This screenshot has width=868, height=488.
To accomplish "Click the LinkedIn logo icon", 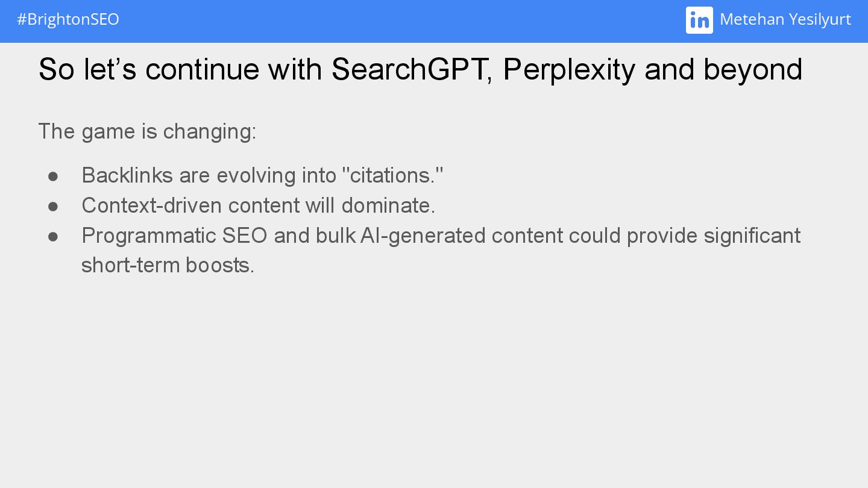I will point(699,20).
